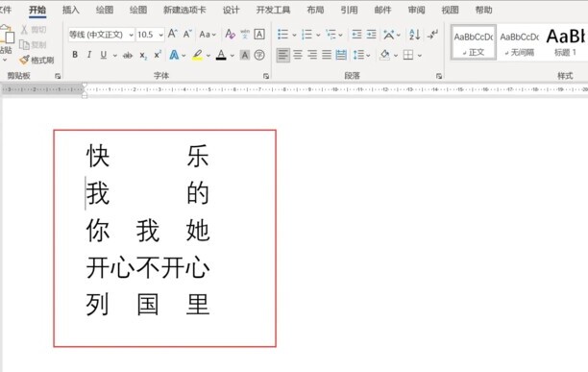Apply the yellow text highlight color

tap(198, 55)
